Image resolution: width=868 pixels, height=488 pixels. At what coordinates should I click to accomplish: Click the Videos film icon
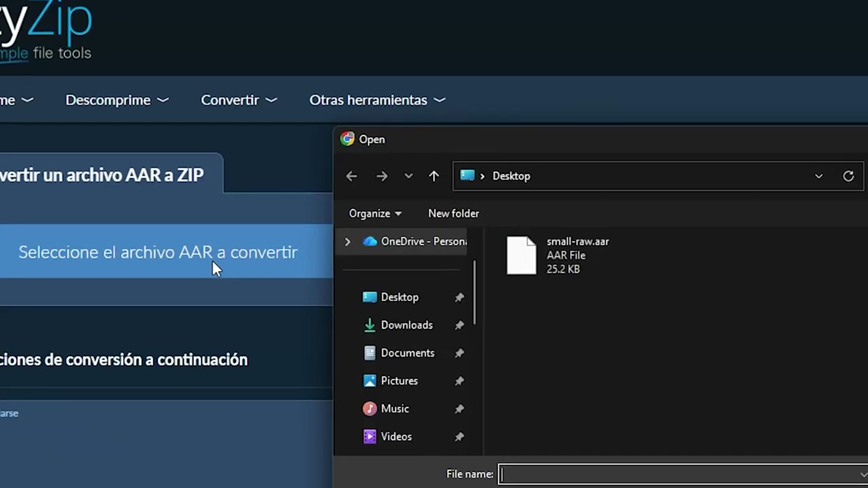point(369,436)
